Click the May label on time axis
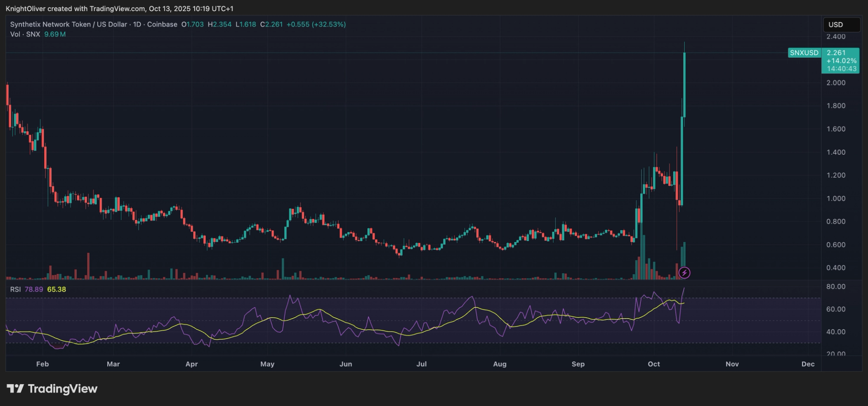 pyautogui.click(x=267, y=364)
